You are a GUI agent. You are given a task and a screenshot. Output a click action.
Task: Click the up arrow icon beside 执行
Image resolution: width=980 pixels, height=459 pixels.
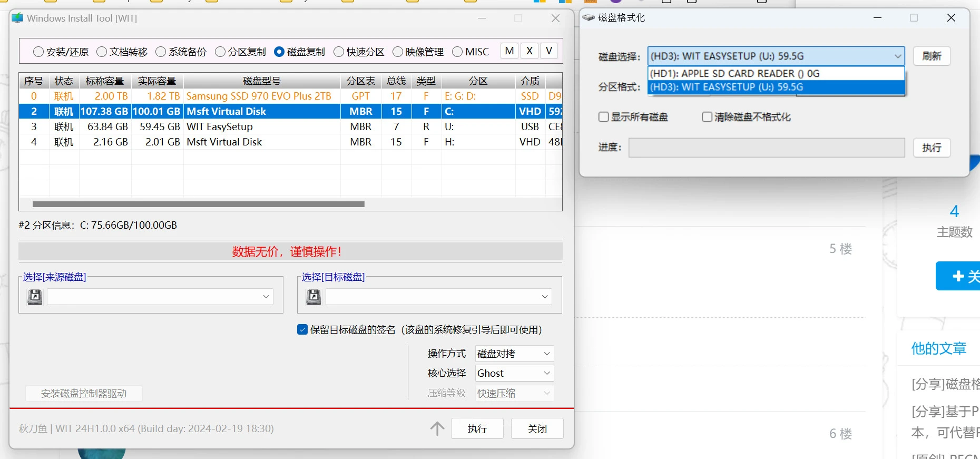[x=437, y=428]
